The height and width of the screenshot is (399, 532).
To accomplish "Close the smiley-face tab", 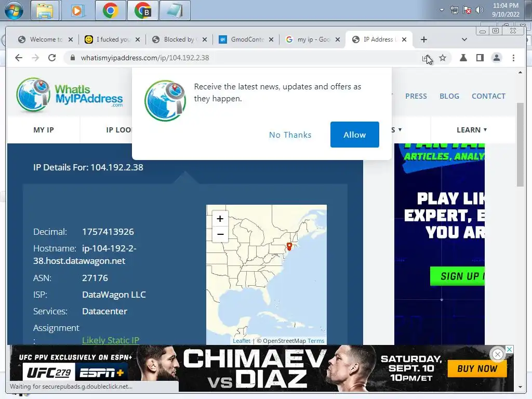I will (137, 39).
